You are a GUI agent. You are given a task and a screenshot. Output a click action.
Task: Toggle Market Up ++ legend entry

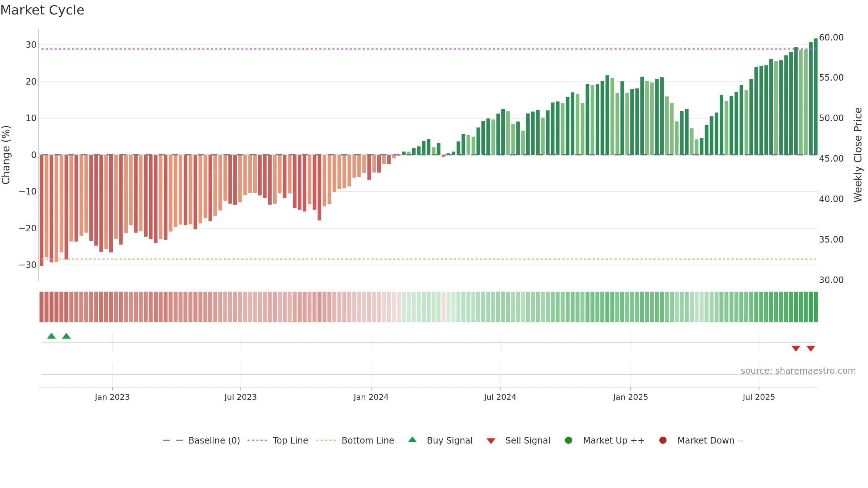tap(604, 440)
